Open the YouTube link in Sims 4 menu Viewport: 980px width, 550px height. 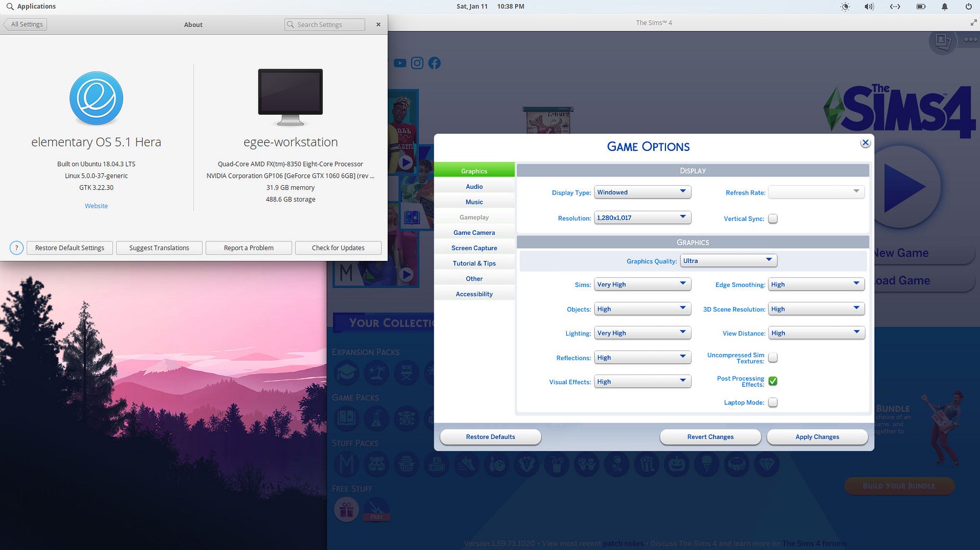pos(400,63)
